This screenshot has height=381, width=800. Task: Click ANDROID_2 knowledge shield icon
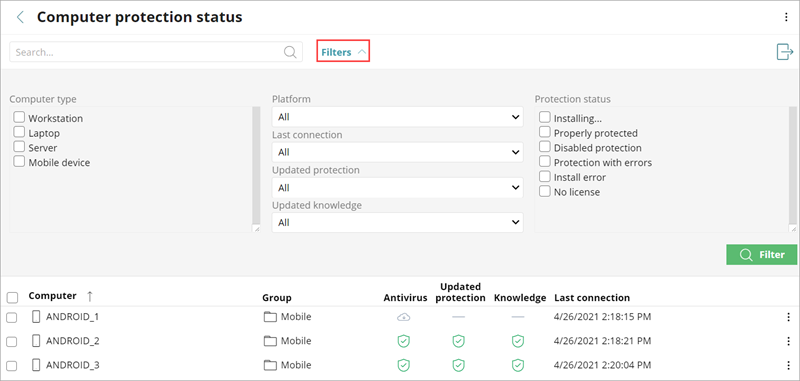518,341
